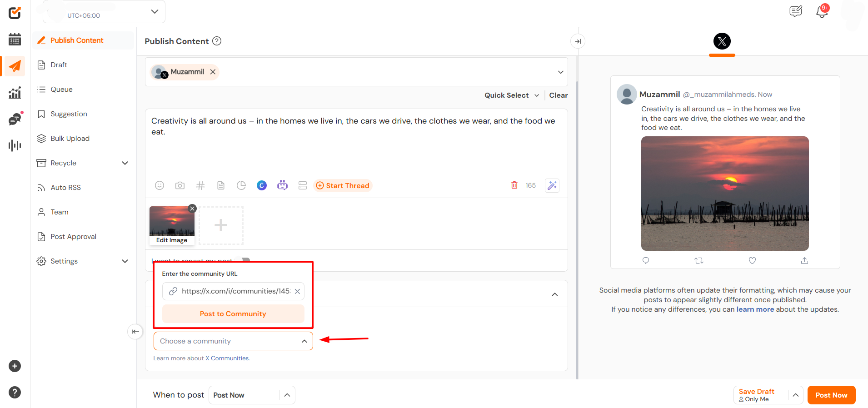The height and width of the screenshot is (408, 868).
Task: Open the Canva design icon
Action: (262, 185)
